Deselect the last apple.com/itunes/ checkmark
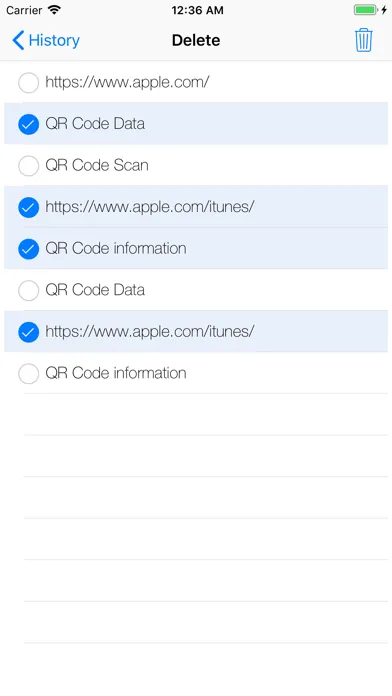This screenshot has width=392, height=696. point(28,332)
